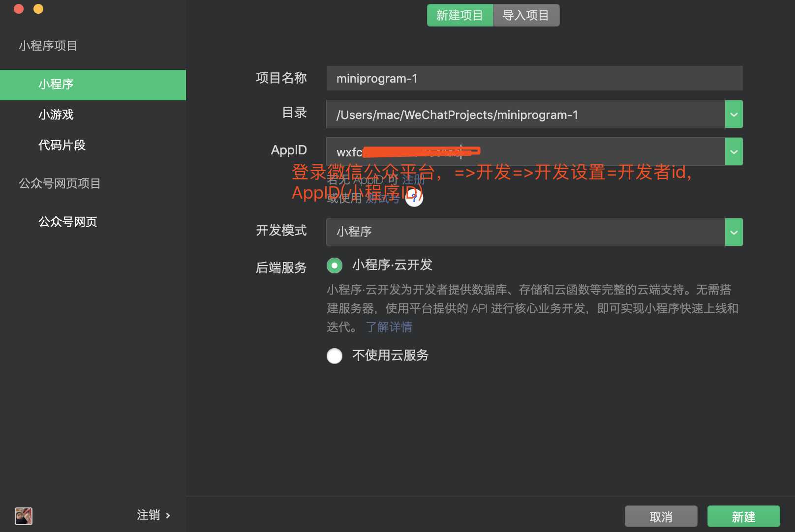Switch to the 新建项目 tab
Screen dimensions: 795x532
click(x=460, y=15)
